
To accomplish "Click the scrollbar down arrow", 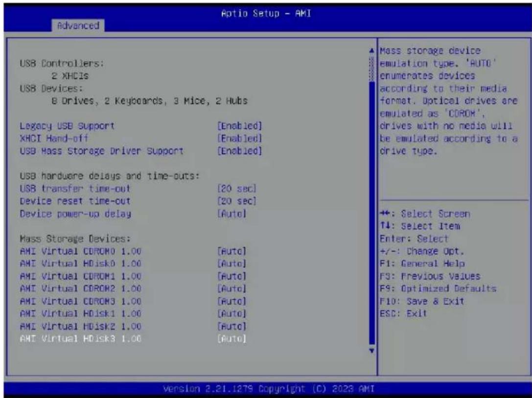I will [372, 351].
